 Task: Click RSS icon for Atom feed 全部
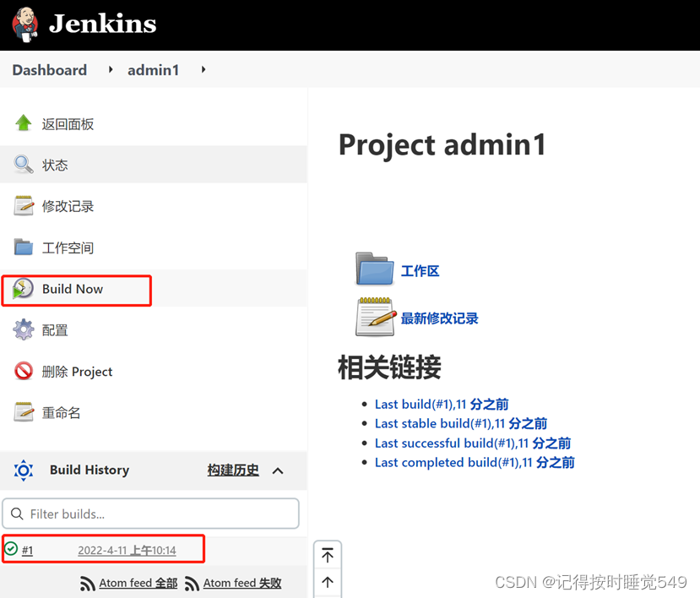(88, 583)
